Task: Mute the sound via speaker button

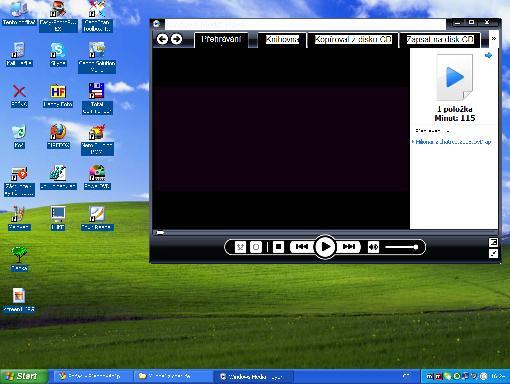Action: (373, 247)
